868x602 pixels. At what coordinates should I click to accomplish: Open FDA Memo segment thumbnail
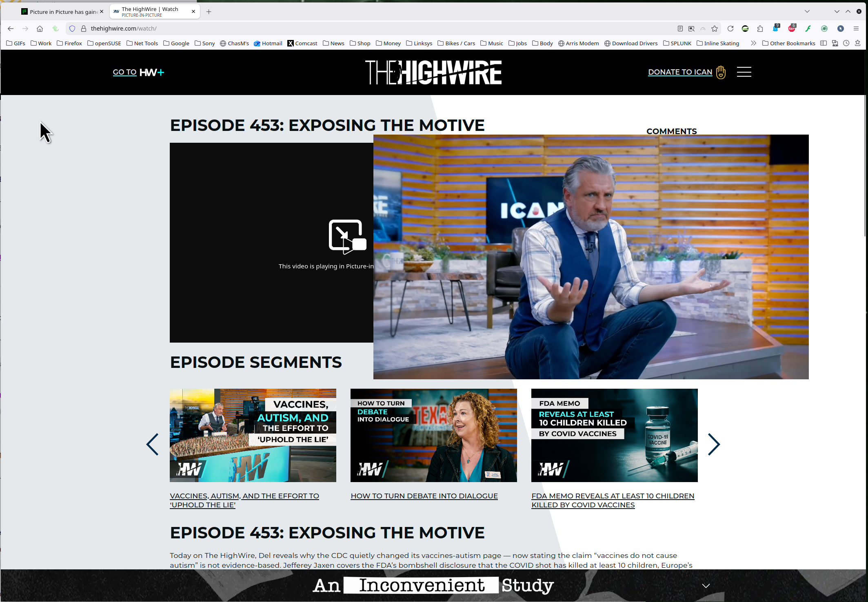614,435
